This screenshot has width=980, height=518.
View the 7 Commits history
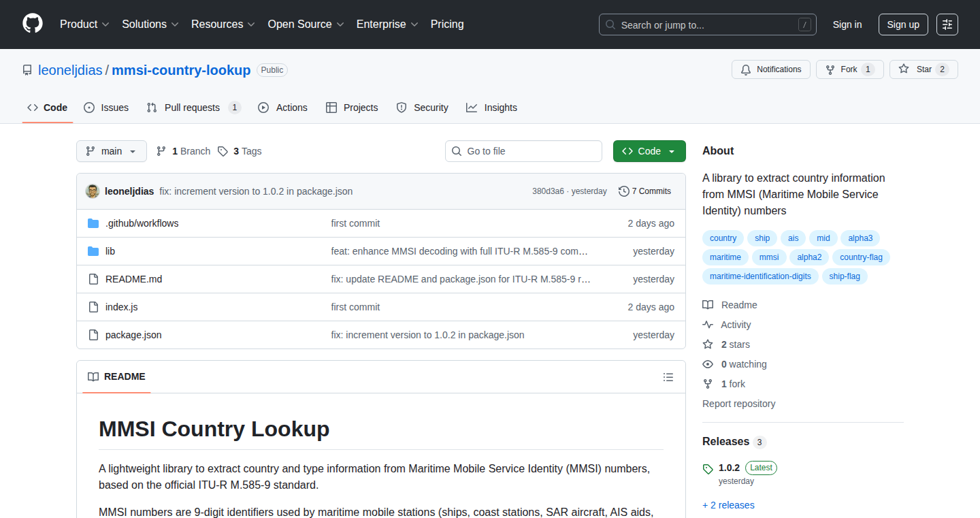644,191
